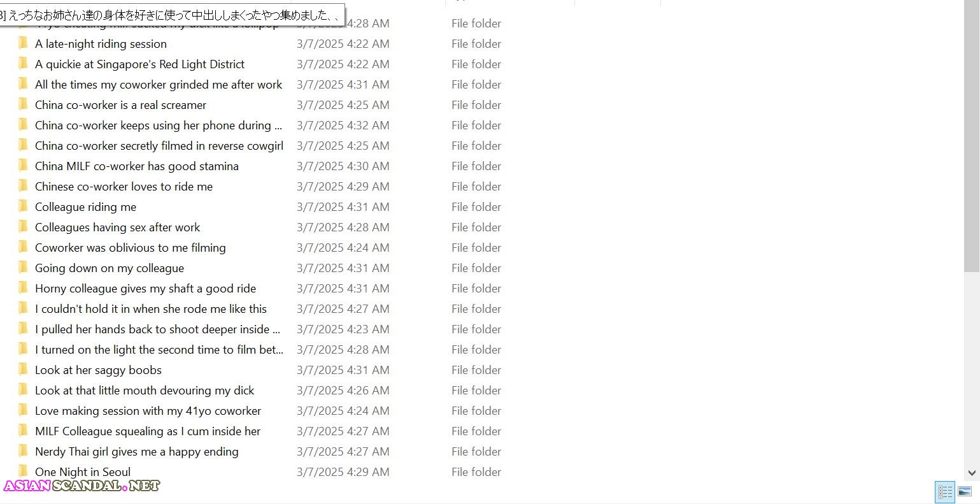Viewport: 980px width, 504px height.
Task: Click folder icon beside 'Nerdy Thai girl gives me a happy ending'
Action: (x=23, y=451)
